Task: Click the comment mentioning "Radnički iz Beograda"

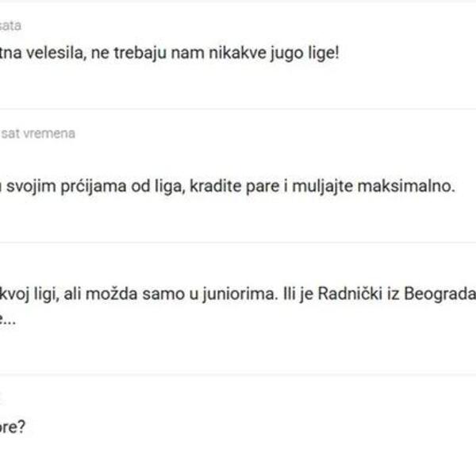Action: (x=238, y=296)
